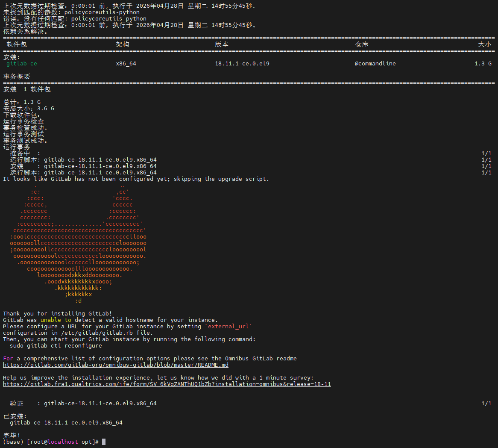Click the GitLab ASCII art logo

[78, 243]
